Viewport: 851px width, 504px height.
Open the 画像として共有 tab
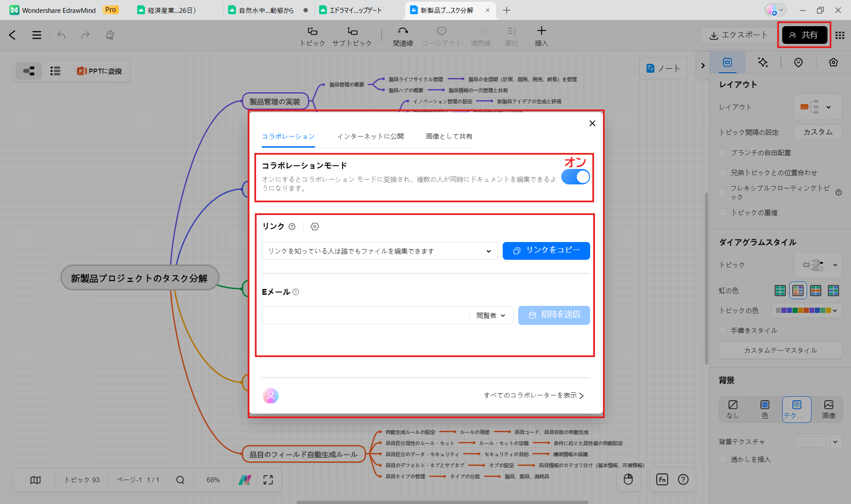(x=449, y=136)
